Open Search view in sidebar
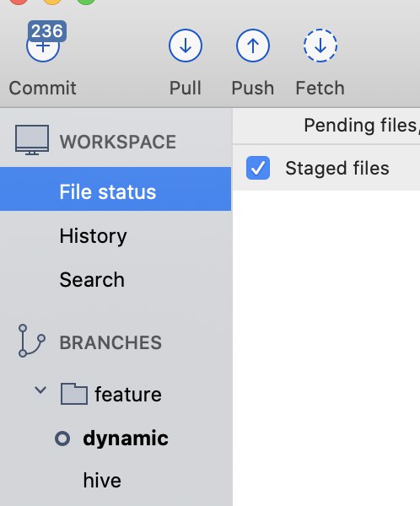 pyautogui.click(x=92, y=279)
